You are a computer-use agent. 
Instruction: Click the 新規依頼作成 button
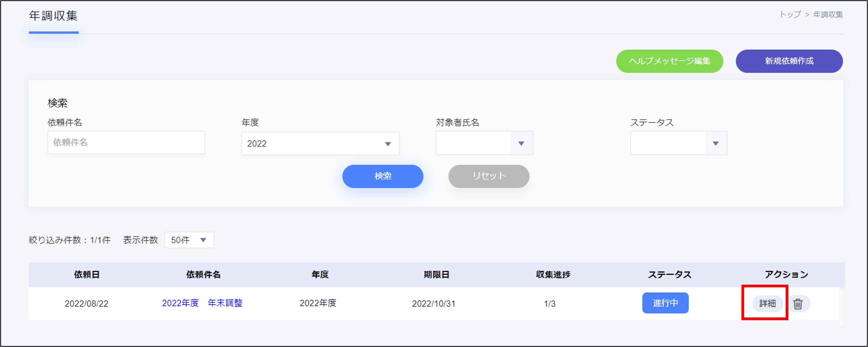point(789,61)
